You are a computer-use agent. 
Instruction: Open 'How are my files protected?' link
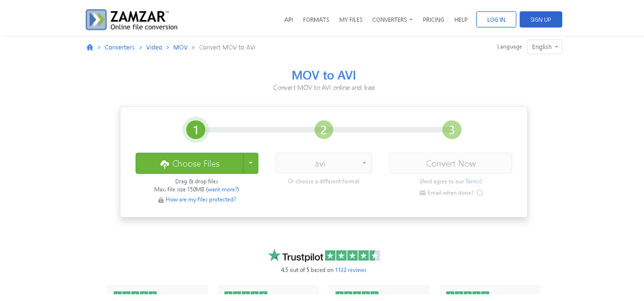[201, 200]
